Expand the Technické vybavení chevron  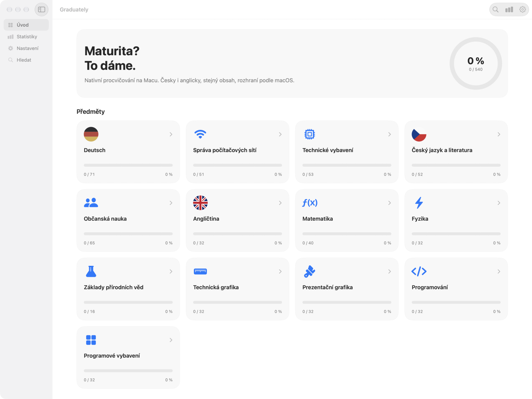(x=390, y=134)
